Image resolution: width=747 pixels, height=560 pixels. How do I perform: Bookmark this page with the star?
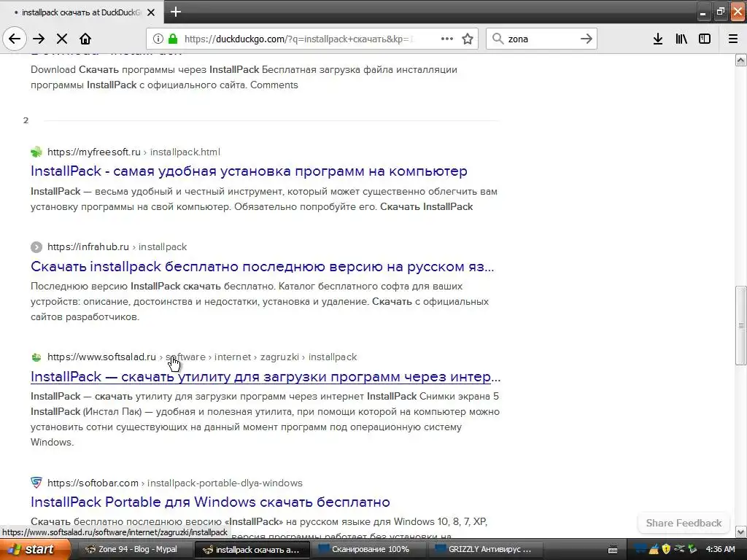[468, 39]
